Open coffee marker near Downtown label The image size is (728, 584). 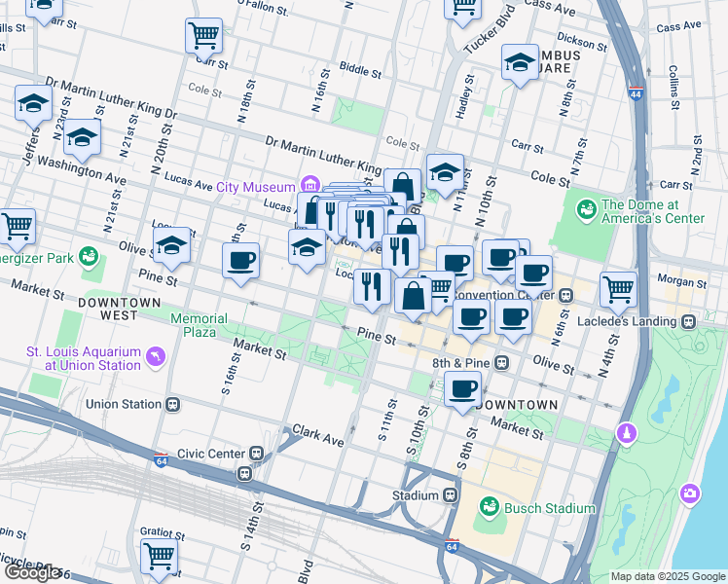click(x=462, y=392)
